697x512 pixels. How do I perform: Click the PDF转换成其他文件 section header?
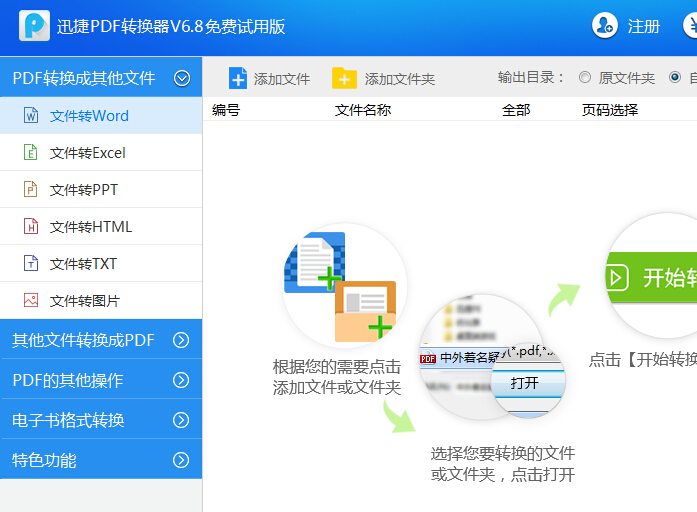pos(101,77)
